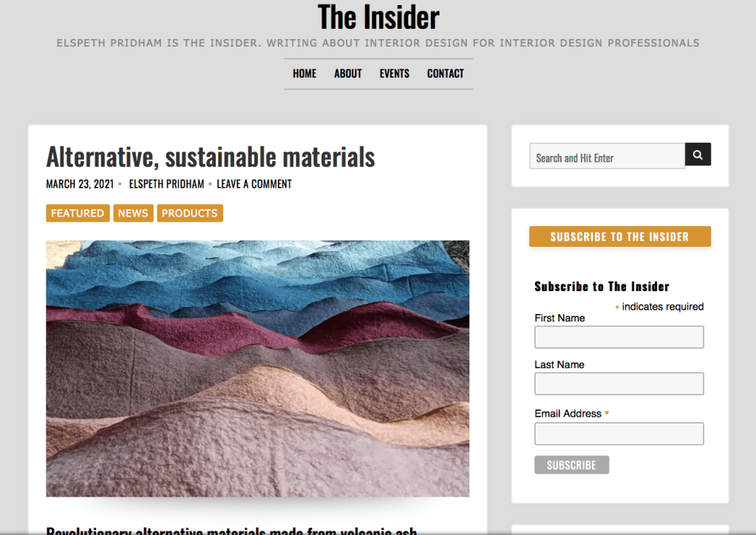Image resolution: width=756 pixels, height=535 pixels.
Task: Click the Subscribe to The Insider orange banner
Action: (x=619, y=236)
